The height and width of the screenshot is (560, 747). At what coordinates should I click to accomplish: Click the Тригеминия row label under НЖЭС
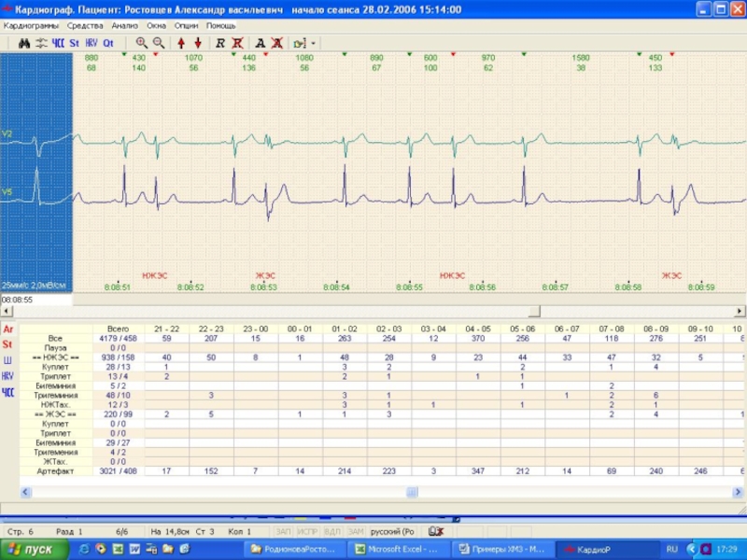[x=56, y=395]
